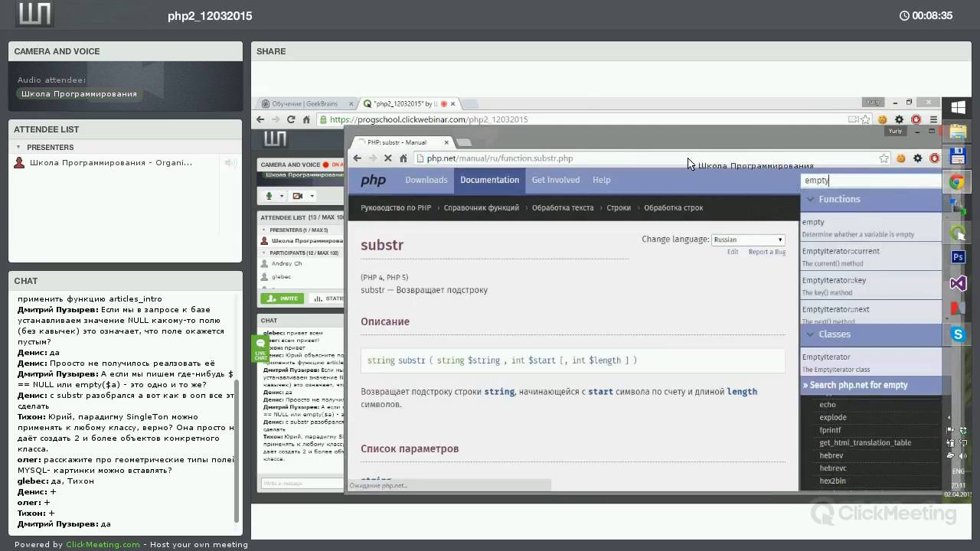Open the camera options dropdown arrow
The image size is (980, 551).
(x=312, y=196)
